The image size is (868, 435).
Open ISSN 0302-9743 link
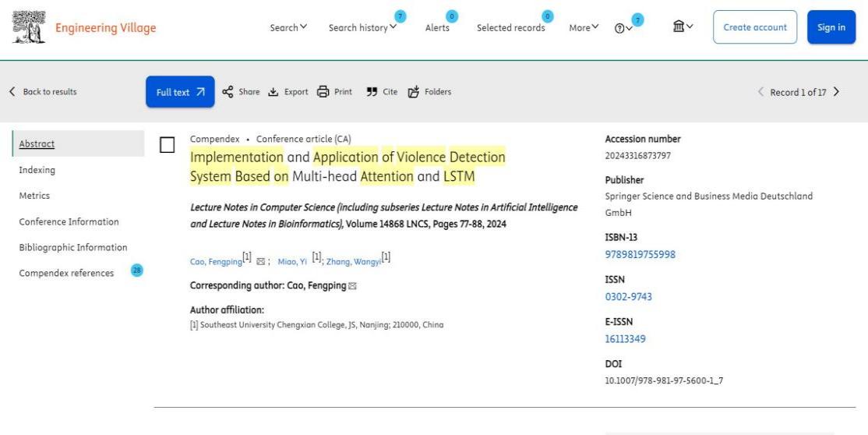click(x=628, y=297)
